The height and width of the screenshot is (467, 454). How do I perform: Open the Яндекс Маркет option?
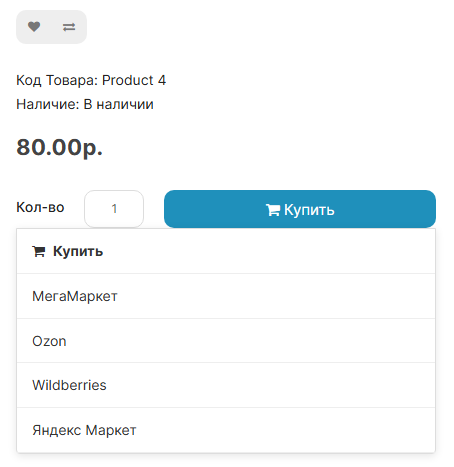tap(226, 430)
